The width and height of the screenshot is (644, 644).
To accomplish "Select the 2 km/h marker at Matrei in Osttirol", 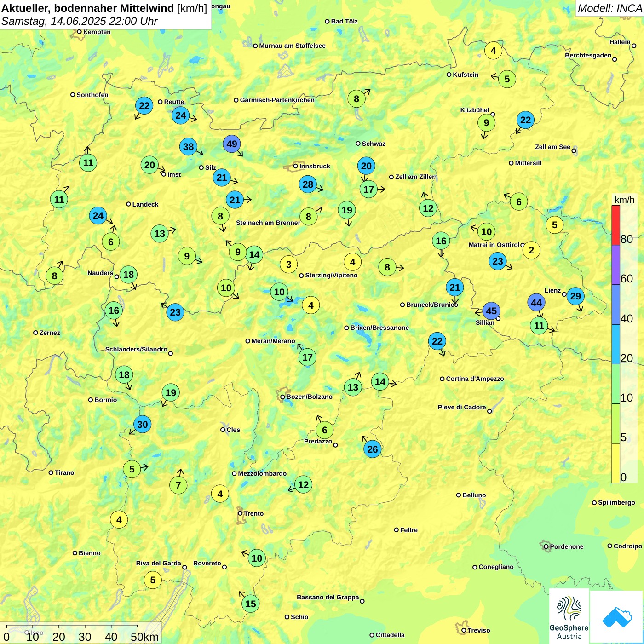I will [531, 250].
